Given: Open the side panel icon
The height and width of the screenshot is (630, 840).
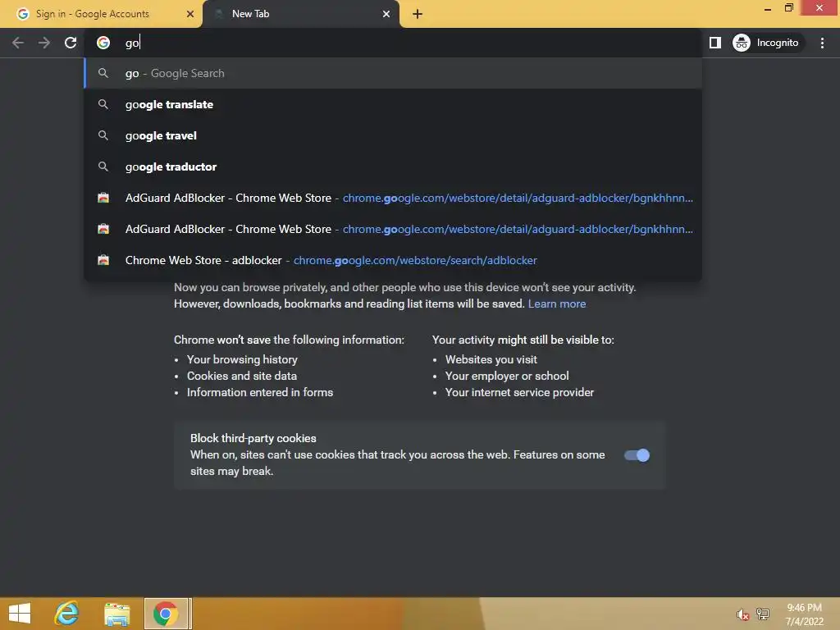Looking at the screenshot, I should click(x=715, y=43).
